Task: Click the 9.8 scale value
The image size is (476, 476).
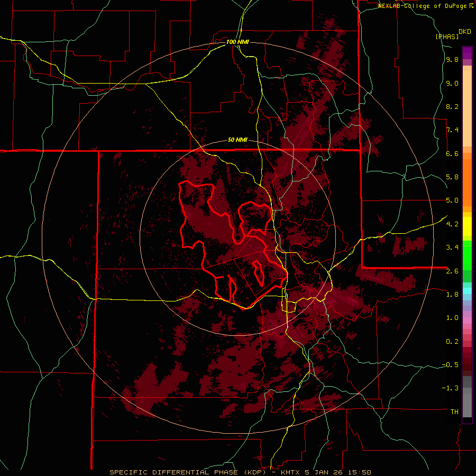Action: [x=452, y=60]
